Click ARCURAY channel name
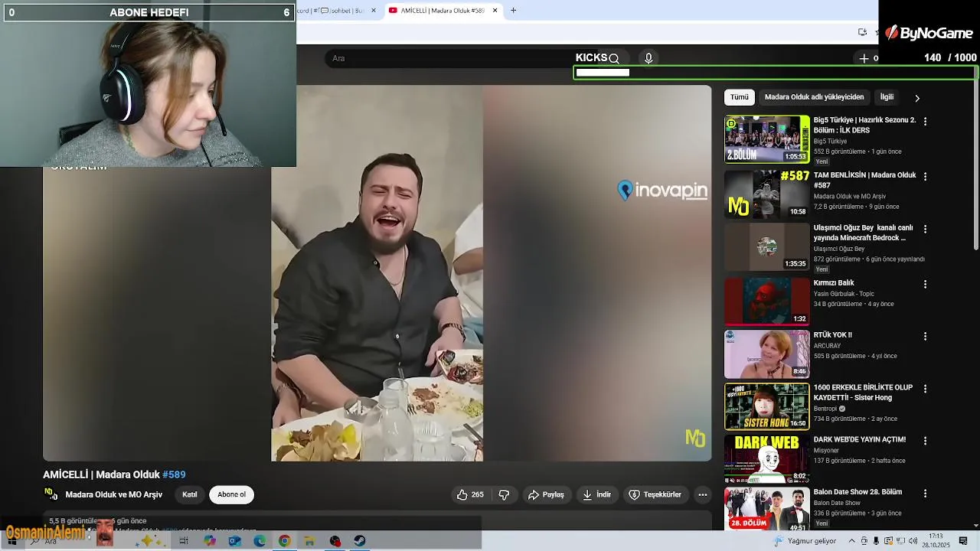The height and width of the screenshot is (551, 980). pos(827,346)
